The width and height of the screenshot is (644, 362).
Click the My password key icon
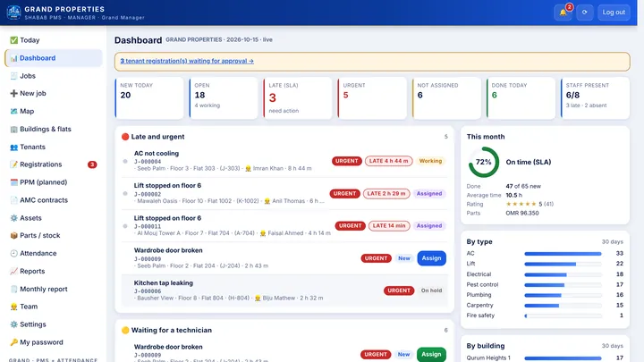[14, 342]
